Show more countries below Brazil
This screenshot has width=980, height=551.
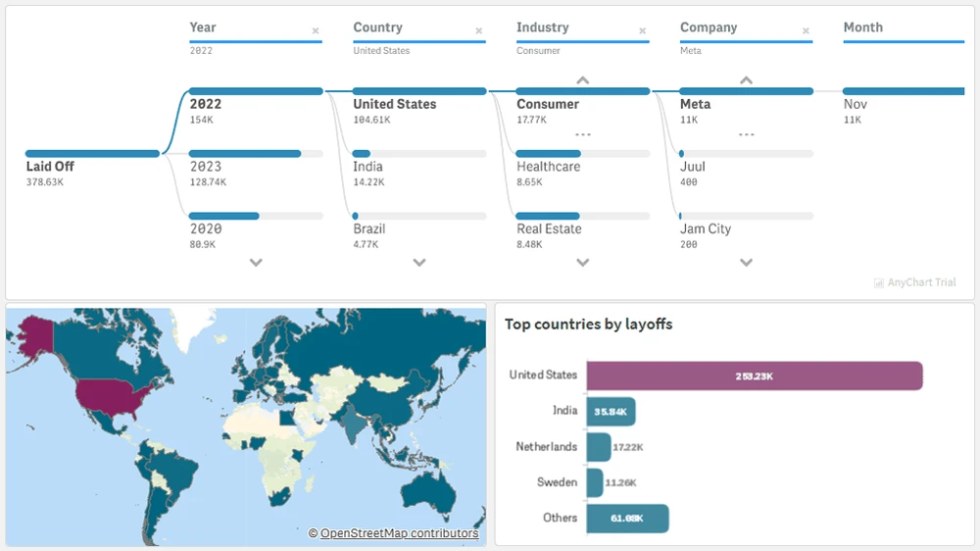coord(419,263)
